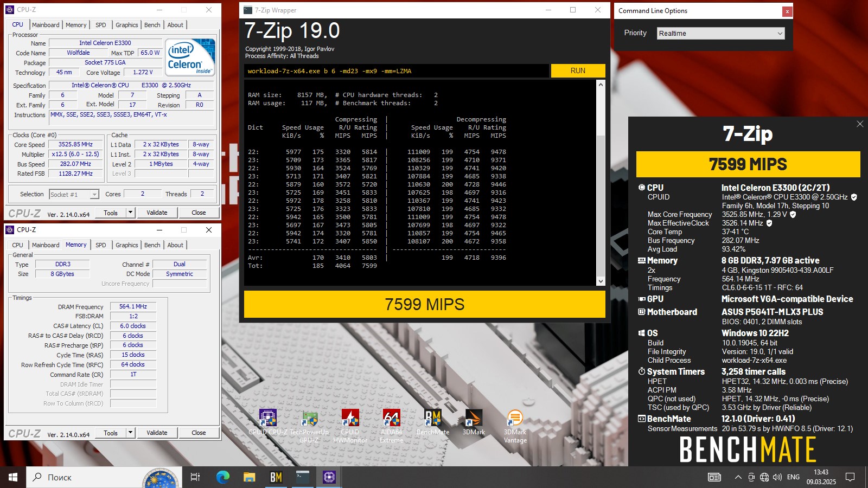Screen dimensions: 868x488
Task: Open About tab in top CPU-Z
Action: click(175, 25)
